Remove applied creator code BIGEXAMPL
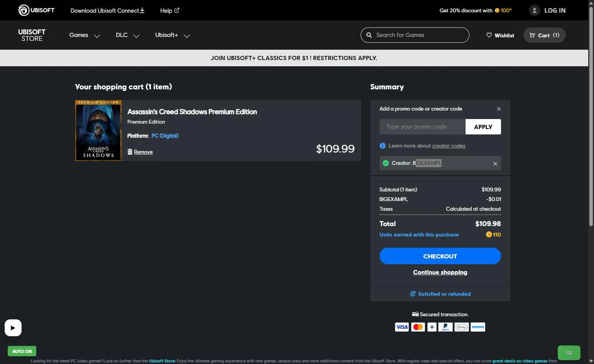Screen dimensions: 594x364 [x=495, y=164]
